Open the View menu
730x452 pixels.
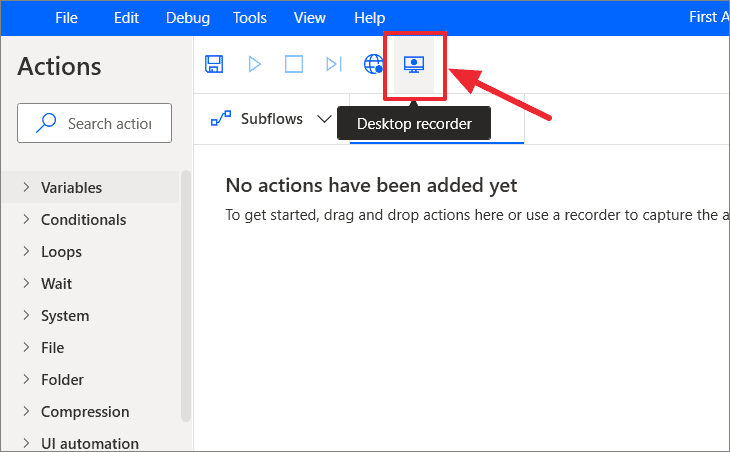click(310, 18)
